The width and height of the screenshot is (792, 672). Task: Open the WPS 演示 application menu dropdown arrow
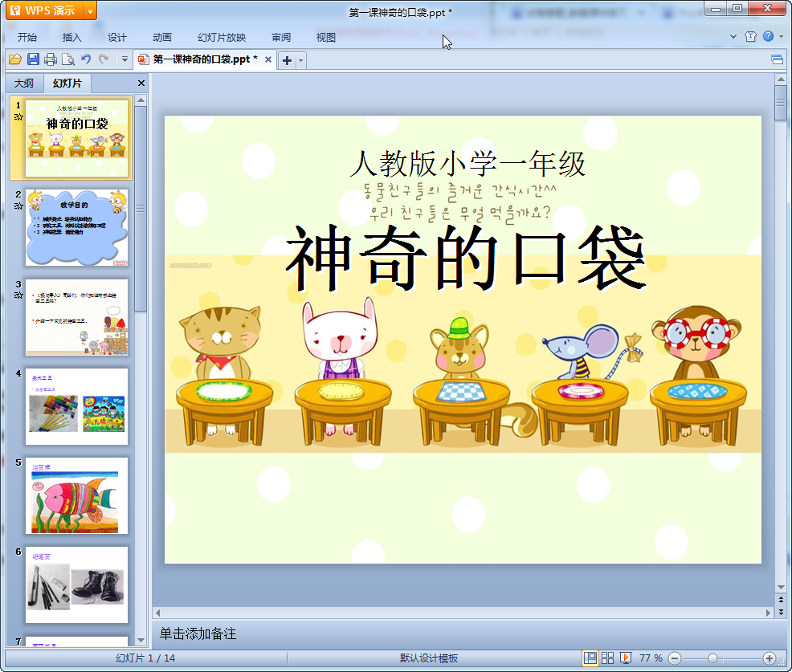point(91,10)
